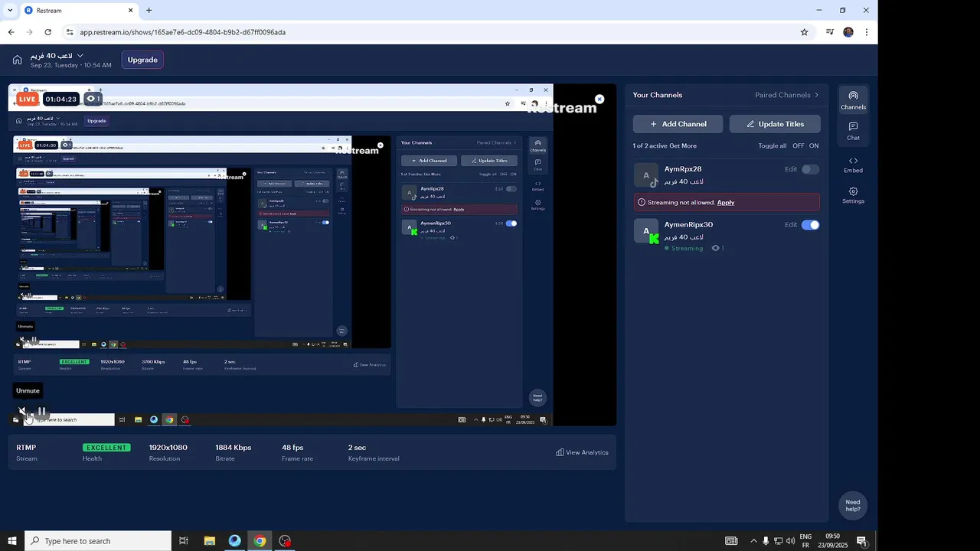Click the viewer count eye badge on preview
The width and height of the screenshot is (980, 551).
[93, 99]
